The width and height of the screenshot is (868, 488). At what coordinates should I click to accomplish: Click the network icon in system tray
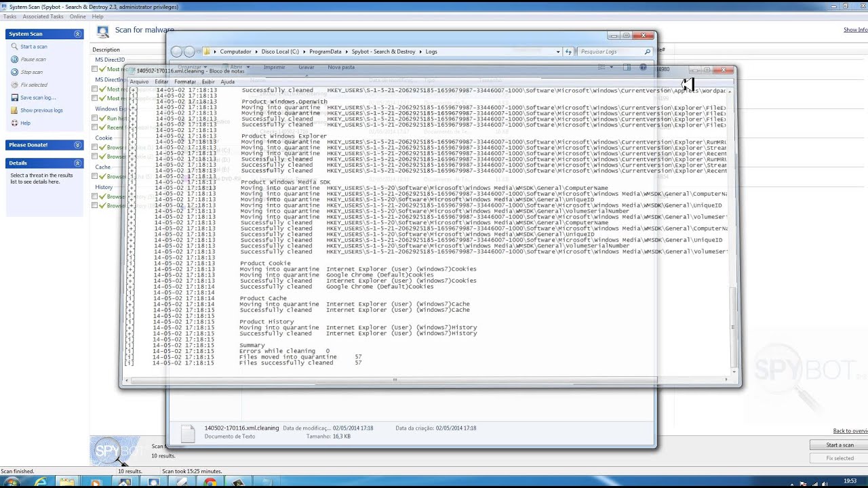[814, 484]
